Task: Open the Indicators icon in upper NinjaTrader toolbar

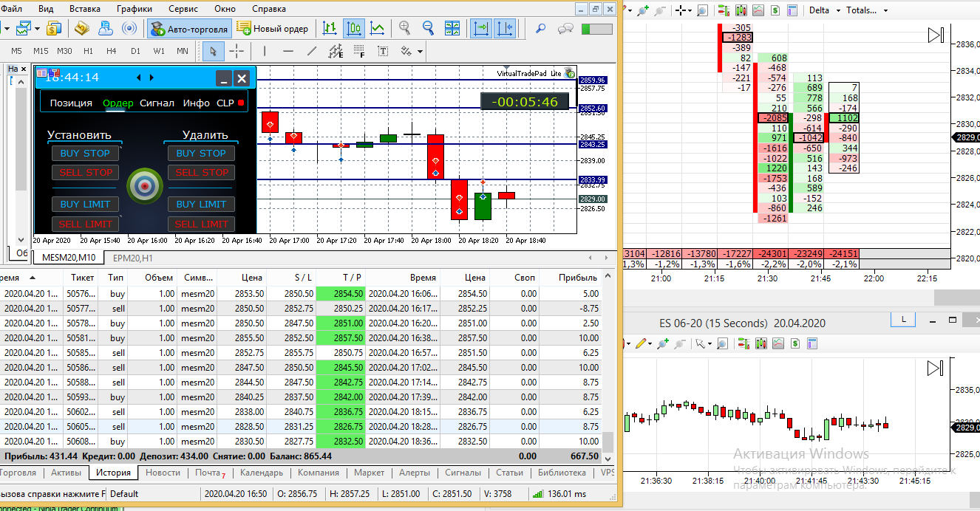Action: pyautogui.click(x=759, y=10)
